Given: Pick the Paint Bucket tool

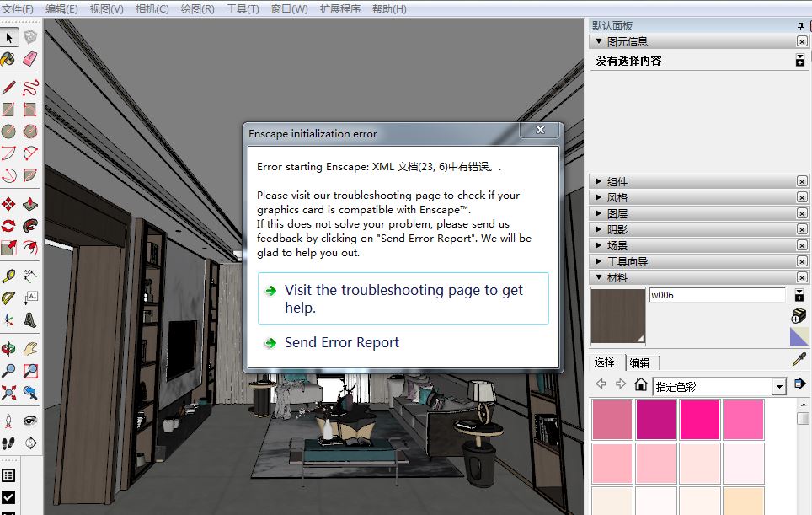Looking at the screenshot, I should tap(8, 59).
